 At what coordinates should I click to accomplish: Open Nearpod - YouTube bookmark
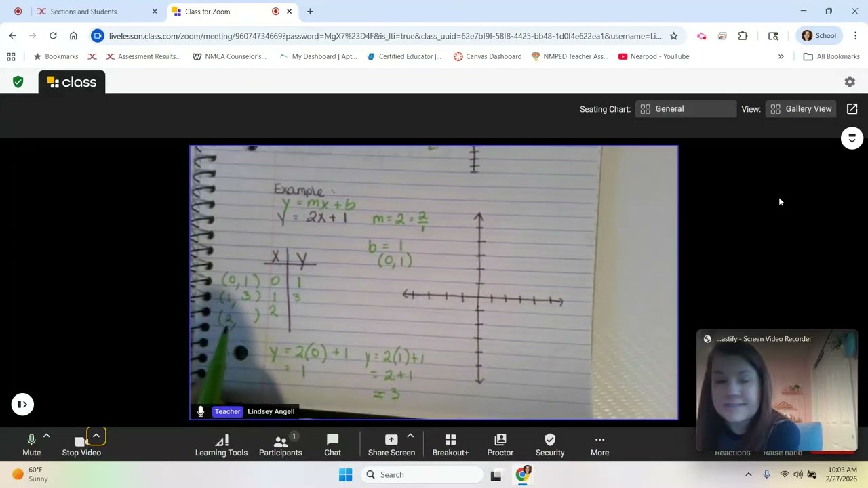[x=654, y=56]
